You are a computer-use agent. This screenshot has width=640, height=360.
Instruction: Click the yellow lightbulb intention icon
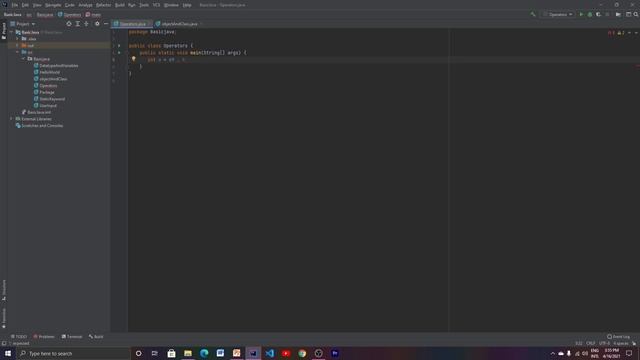[x=133, y=59]
